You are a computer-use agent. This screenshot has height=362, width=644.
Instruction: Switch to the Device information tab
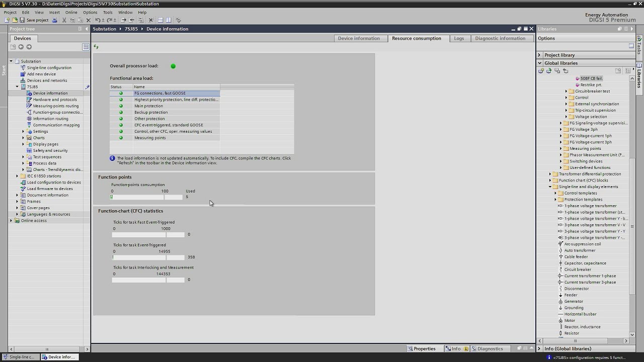(359, 38)
